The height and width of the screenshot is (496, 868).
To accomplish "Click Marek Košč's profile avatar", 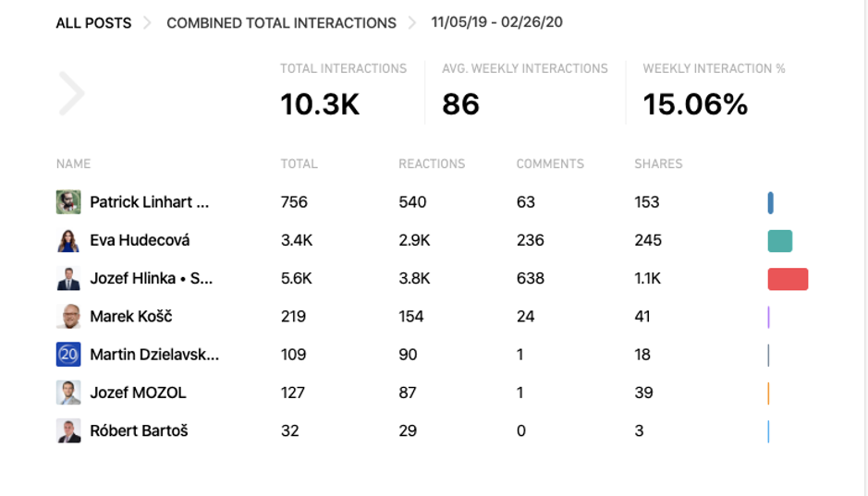I will coord(68,317).
